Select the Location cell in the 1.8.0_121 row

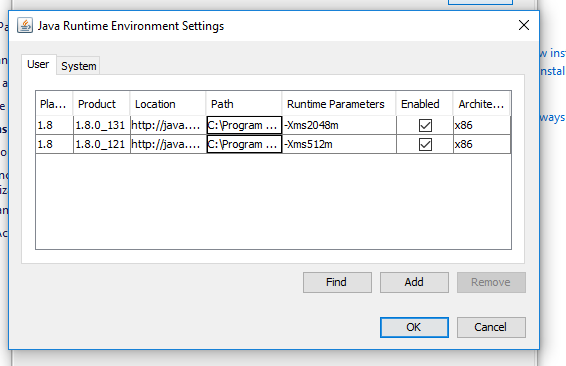(x=168, y=144)
